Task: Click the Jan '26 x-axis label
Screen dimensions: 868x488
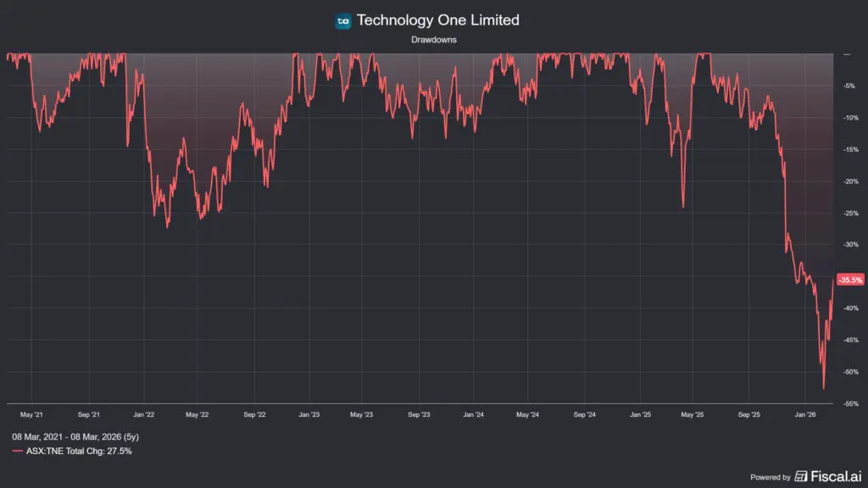Action: point(804,415)
